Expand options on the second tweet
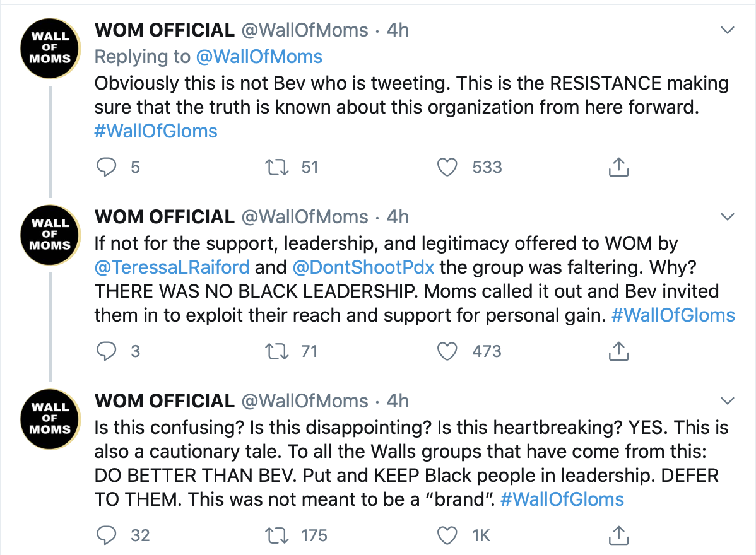This screenshot has height=555, width=756. click(728, 217)
